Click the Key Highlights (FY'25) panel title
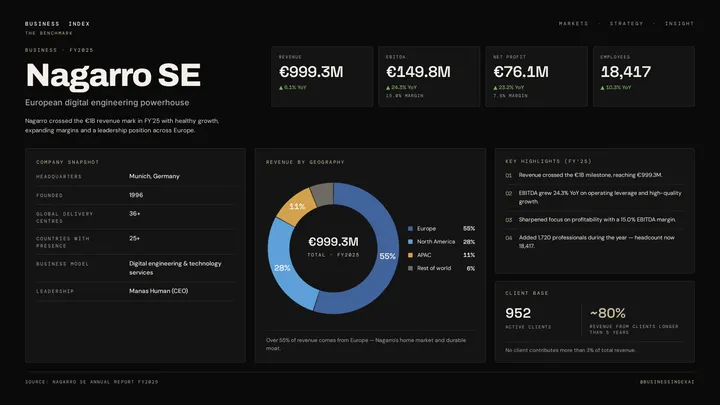The image size is (720, 405). [548, 161]
